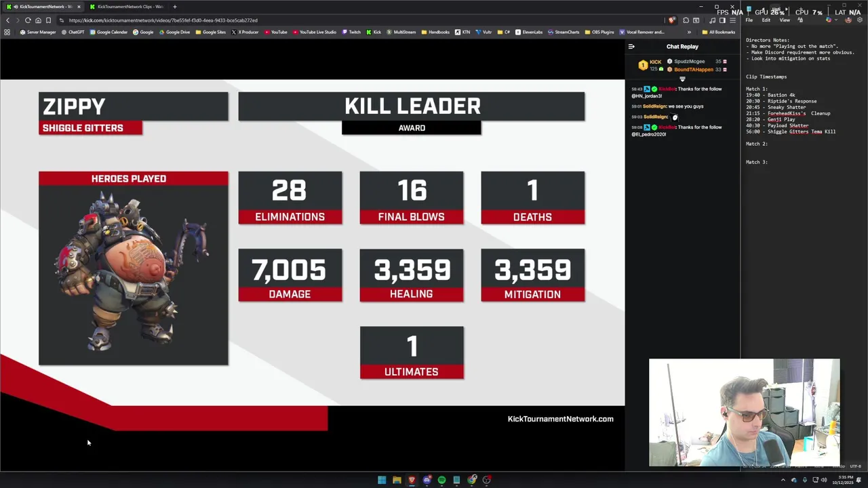Open Notepad from taskbar
The width and height of the screenshot is (868, 488).
point(456,480)
